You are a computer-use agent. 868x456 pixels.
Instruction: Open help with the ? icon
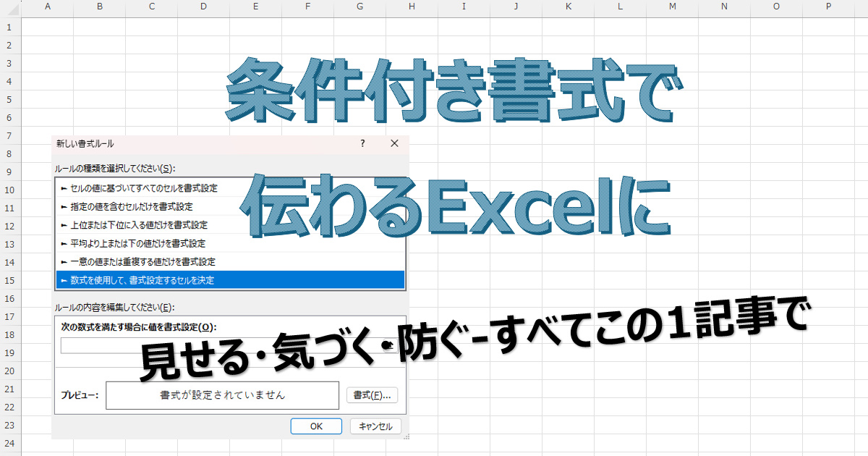[363, 143]
